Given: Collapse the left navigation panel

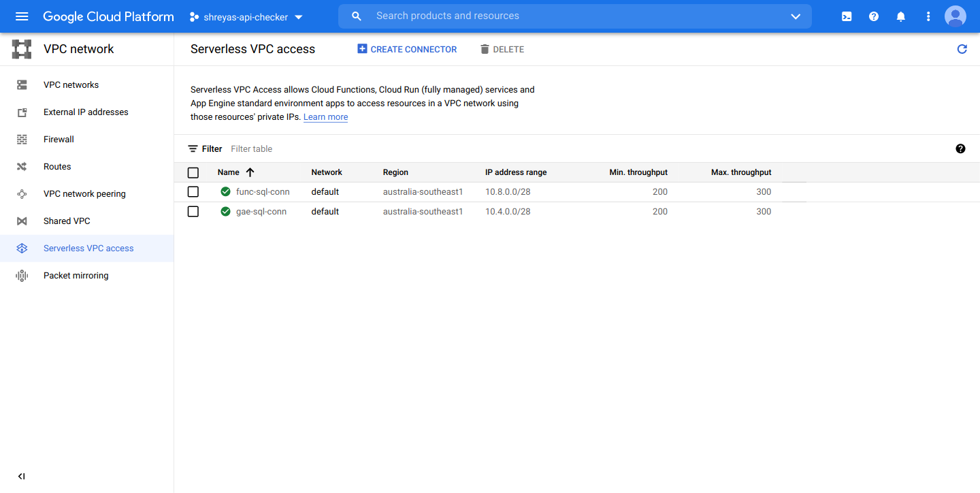Looking at the screenshot, I should tap(21, 476).
